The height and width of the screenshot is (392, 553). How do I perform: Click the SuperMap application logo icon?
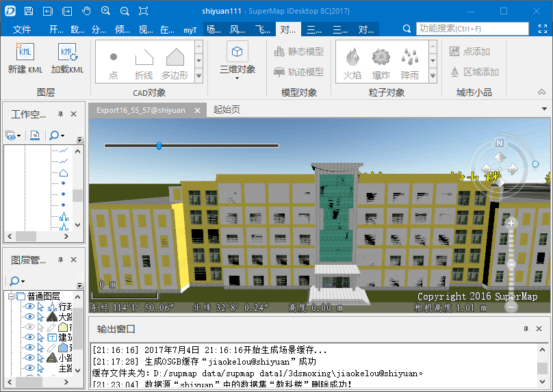[10, 11]
